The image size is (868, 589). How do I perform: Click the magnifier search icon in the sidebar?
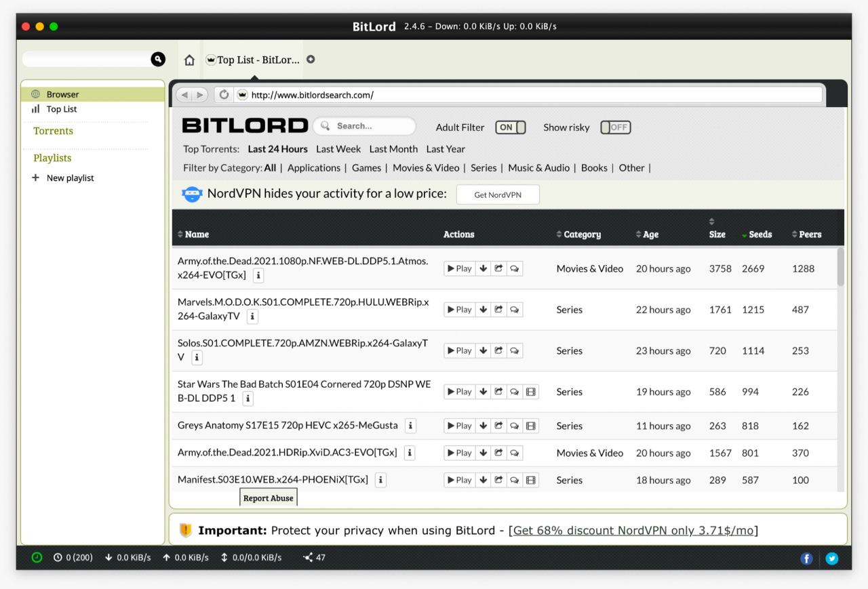158,60
